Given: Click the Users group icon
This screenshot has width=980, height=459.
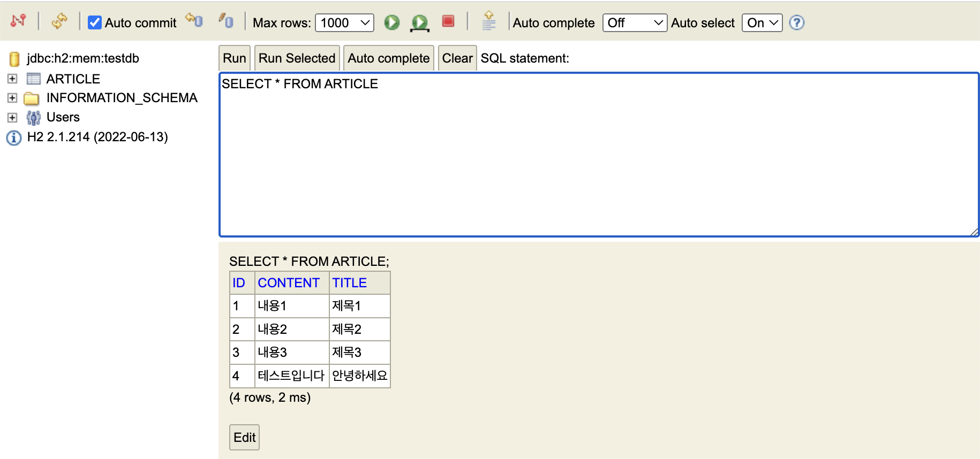Looking at the screenshot, I should tap(33, 118).
